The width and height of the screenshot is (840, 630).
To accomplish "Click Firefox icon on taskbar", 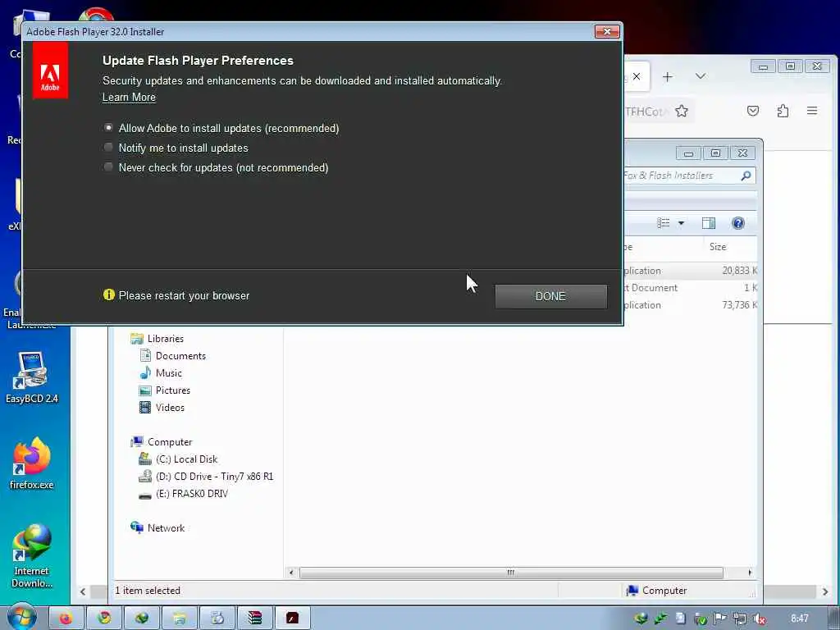I will coord(66,618).
